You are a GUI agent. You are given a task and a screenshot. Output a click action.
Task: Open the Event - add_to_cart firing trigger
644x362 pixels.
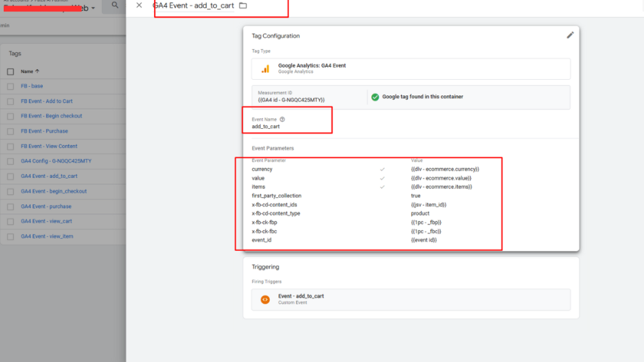(x=411, y=300)
